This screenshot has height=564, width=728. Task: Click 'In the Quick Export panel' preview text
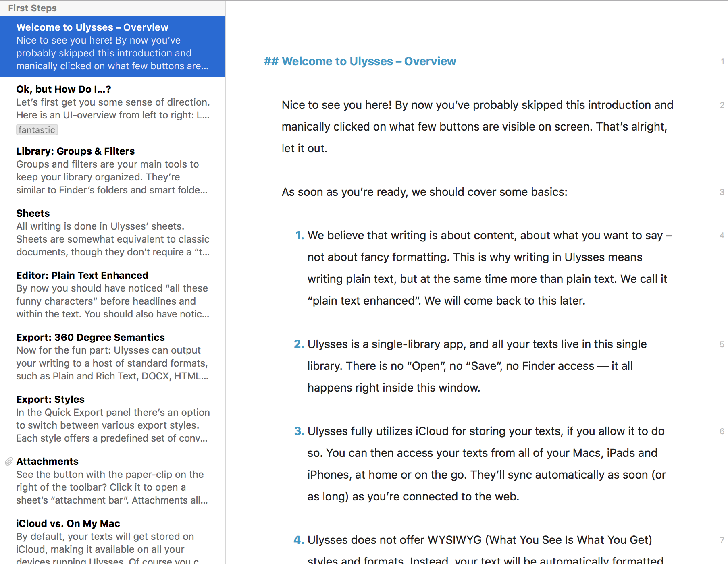click(113, 425)
